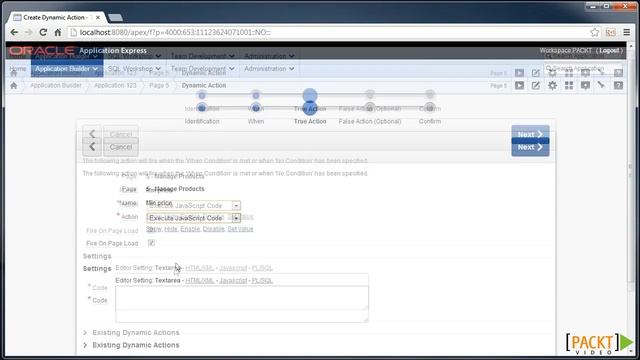Click the Hide action shortcut link
The height and width of the screenshot is (360, 640).
click(x=171, y=229)
